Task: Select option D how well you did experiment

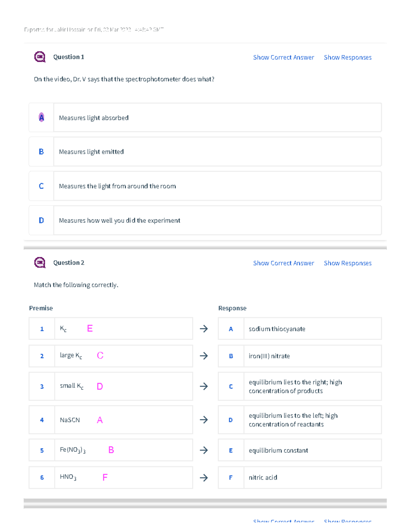Action: point(205,220)
